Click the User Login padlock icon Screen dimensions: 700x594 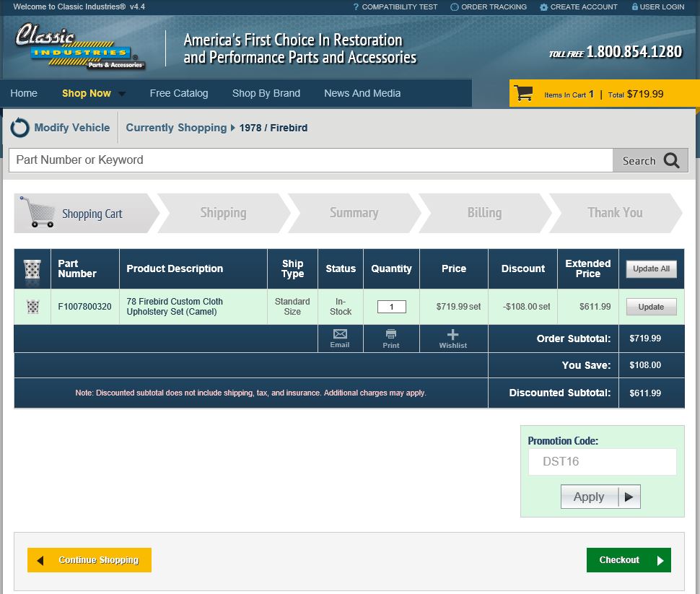[x=635, y=6]
